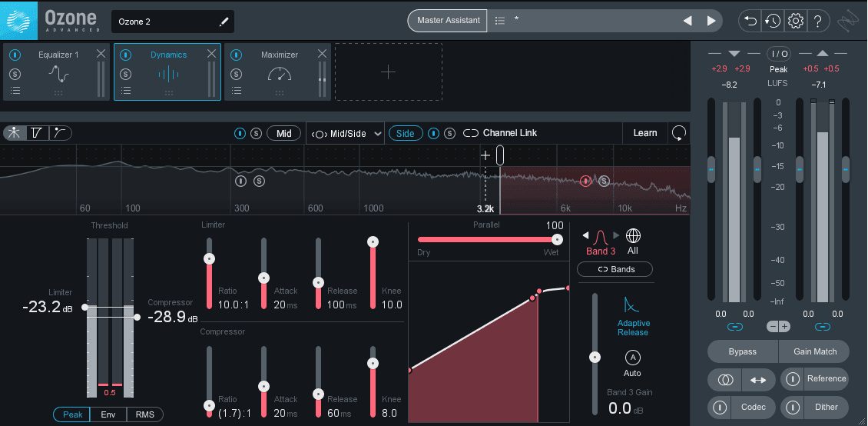Click the Learn crossover button
Viewport: 868px width, 426px height.
click(645, 133)
